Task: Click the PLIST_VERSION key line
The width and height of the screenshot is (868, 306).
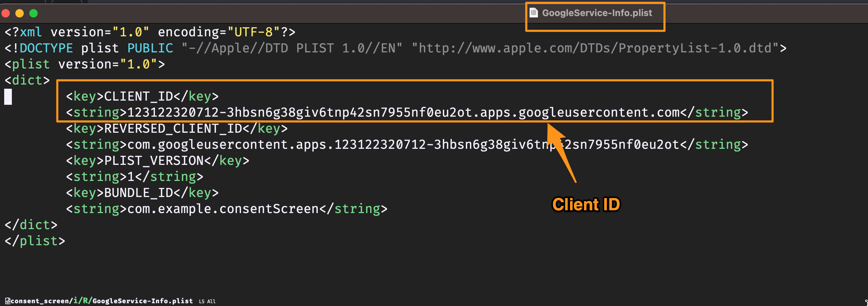Action: tap(158, 161)
